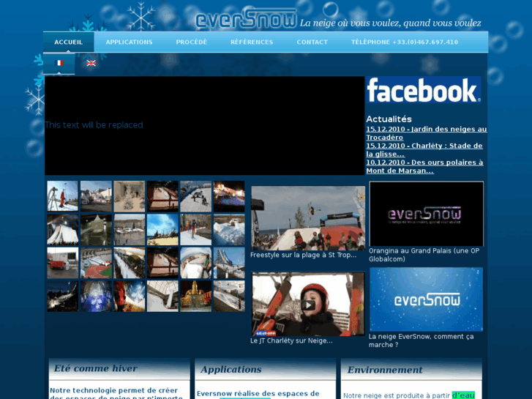Open photo of snowy indoor Christmas trees
The width and height of the screenshot is (532, 399).
tap(130, 196)
